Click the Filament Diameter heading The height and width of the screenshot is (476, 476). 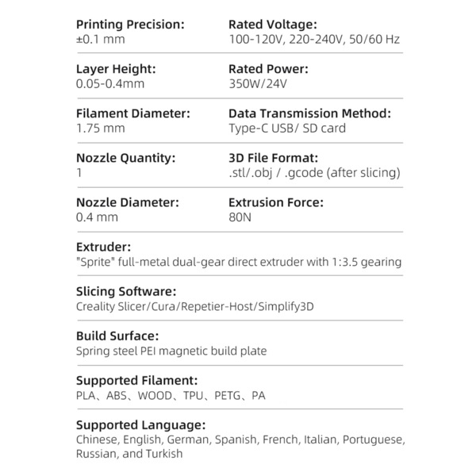(x=133, y=113)
